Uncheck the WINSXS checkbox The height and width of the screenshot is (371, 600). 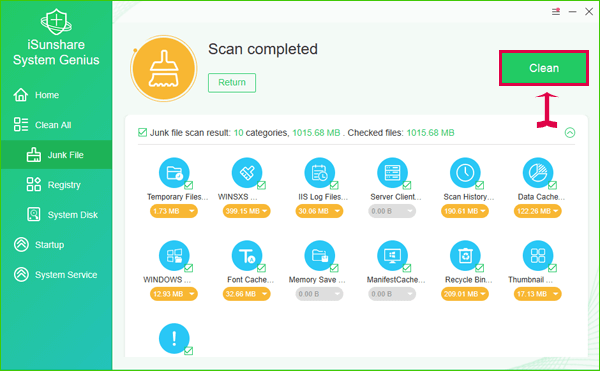pos(261,186)
